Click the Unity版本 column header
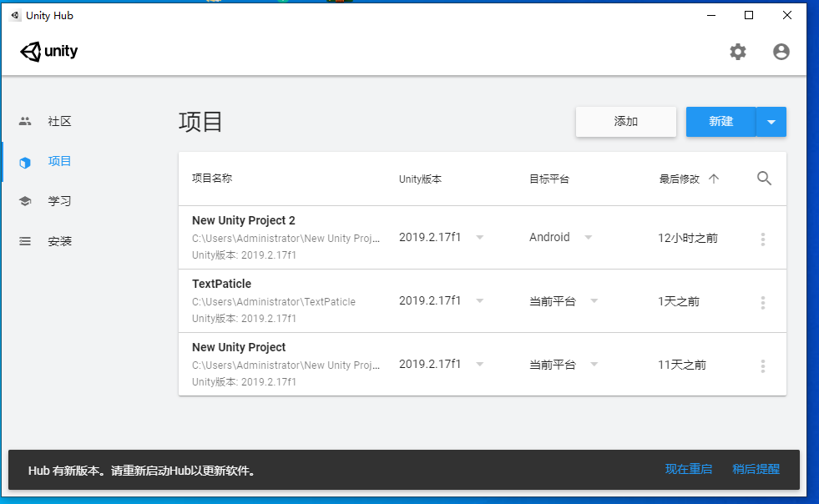The height and width of the screenshot is (504, 819). click(420, 179)
